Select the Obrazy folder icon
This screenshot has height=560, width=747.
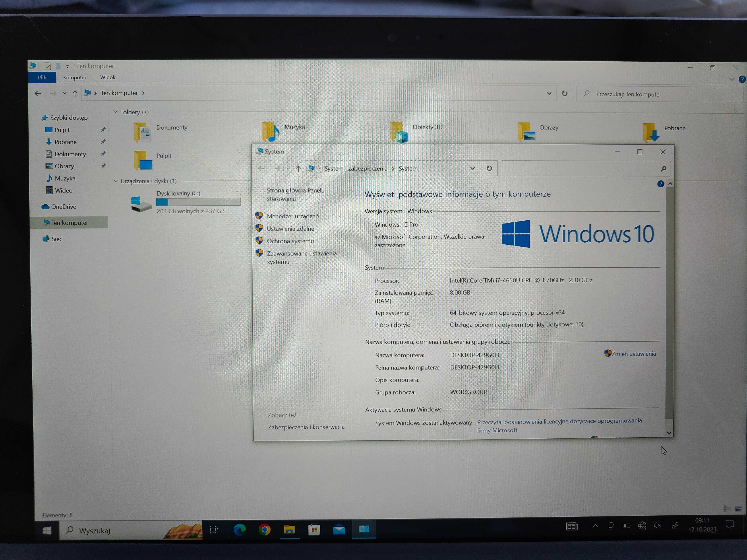point(526,132)
